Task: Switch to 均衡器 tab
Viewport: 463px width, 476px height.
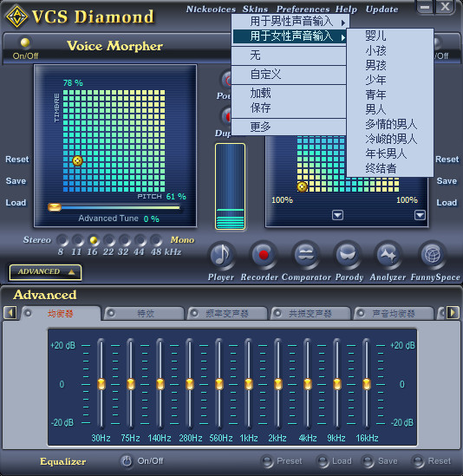Action: (60, 313)
